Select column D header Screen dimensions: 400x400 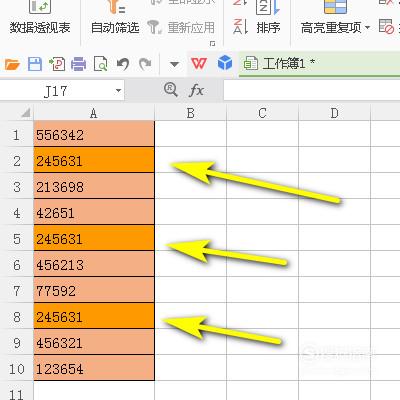334,113
